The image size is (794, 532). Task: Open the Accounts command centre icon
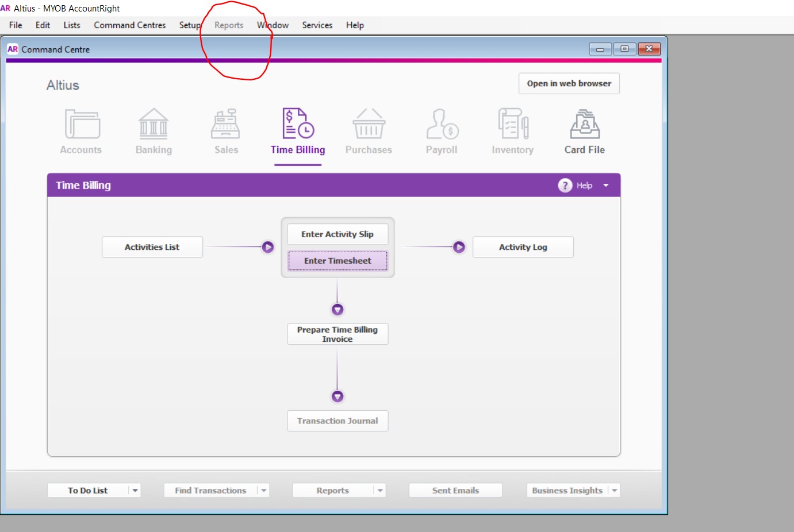click(x=82, y=124)
